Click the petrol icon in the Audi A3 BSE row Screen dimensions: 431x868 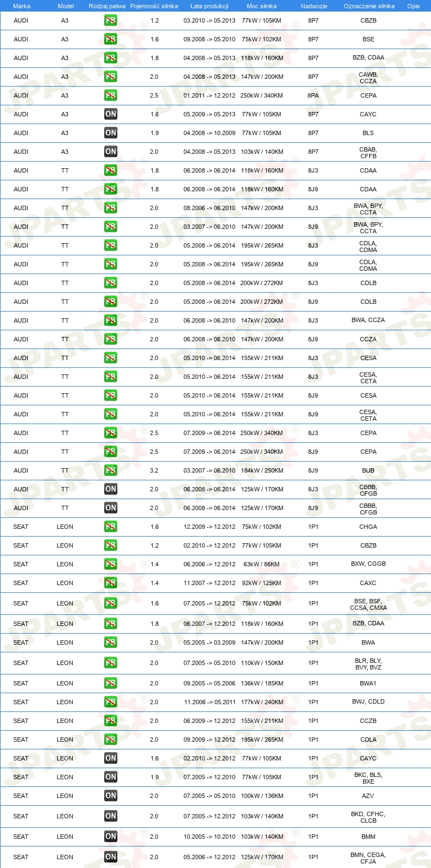pos(111,39)
